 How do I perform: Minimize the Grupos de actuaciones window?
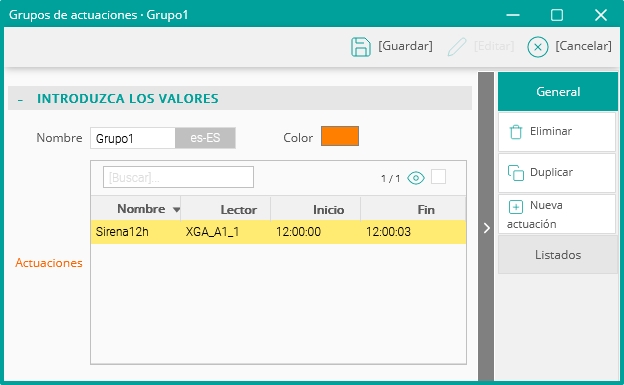[513, 15]
